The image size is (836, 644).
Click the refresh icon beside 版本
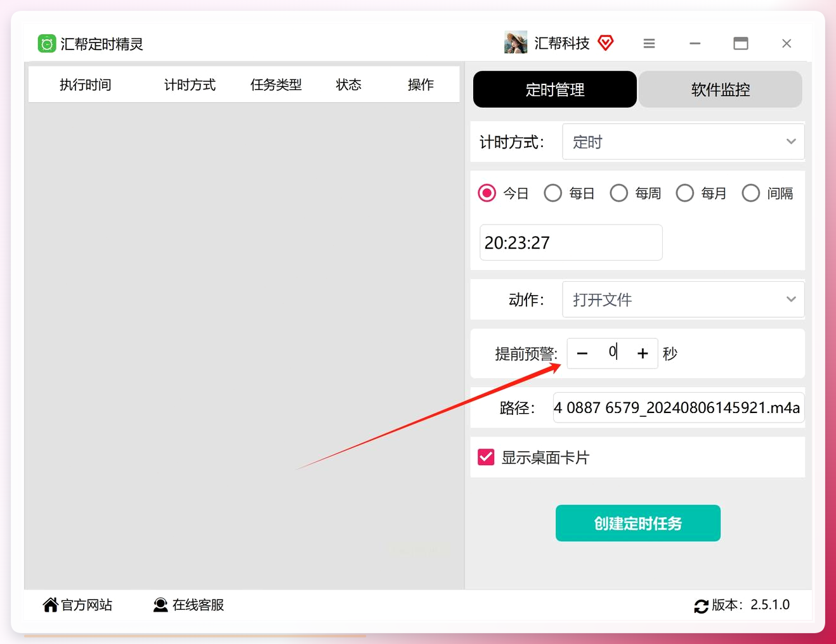pos(701,606)
